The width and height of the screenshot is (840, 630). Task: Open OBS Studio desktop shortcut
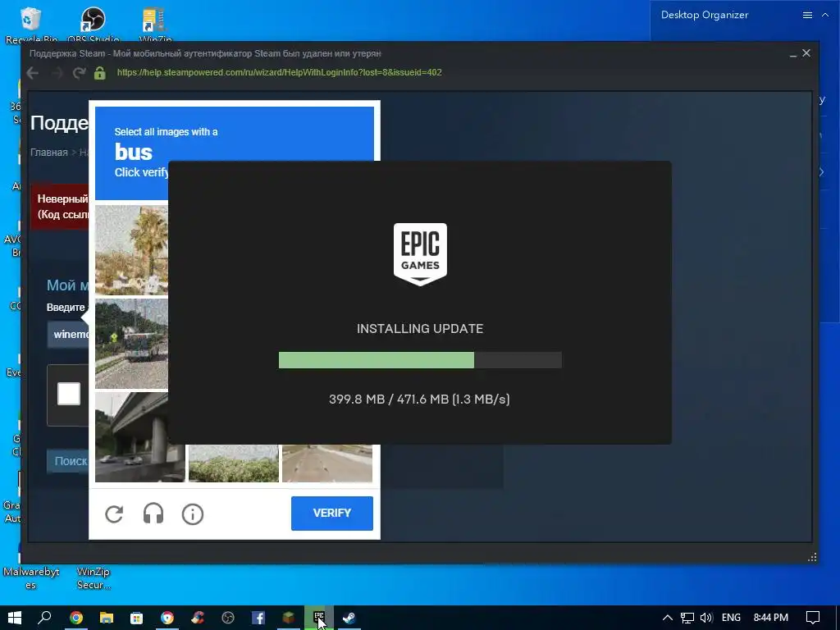pos(94,24)
